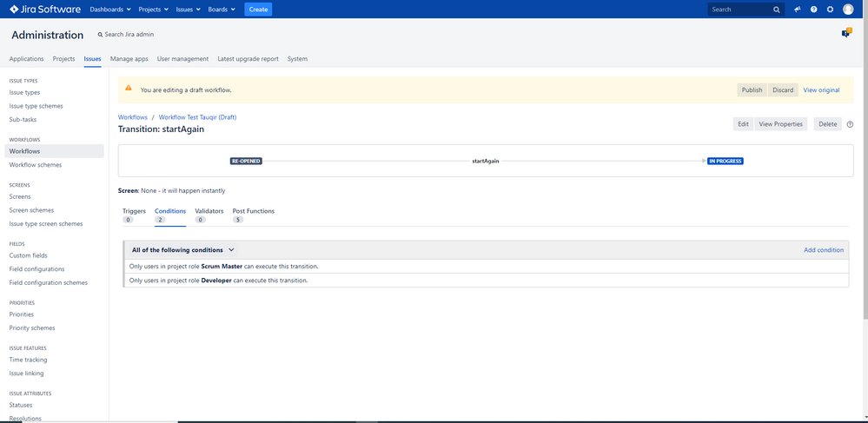The height and width of the screenshot is (423, 868).
Task: Open the Post Functions tab
Action: [x=253, y=215]
